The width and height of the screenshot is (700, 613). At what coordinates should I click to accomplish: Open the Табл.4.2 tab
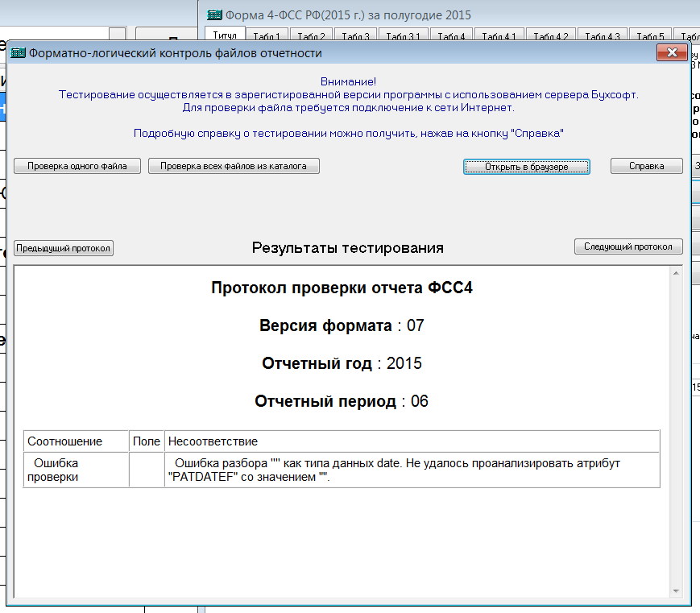[x=551, y=37]
